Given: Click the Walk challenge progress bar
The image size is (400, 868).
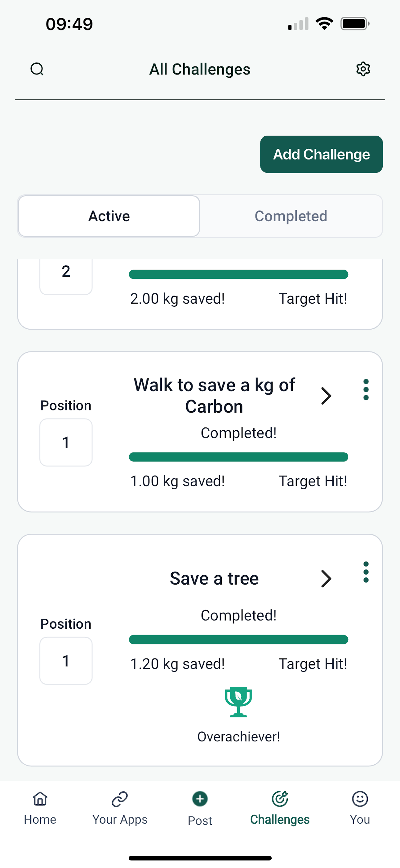Looking at the screenshot, I should pos(238,457).
